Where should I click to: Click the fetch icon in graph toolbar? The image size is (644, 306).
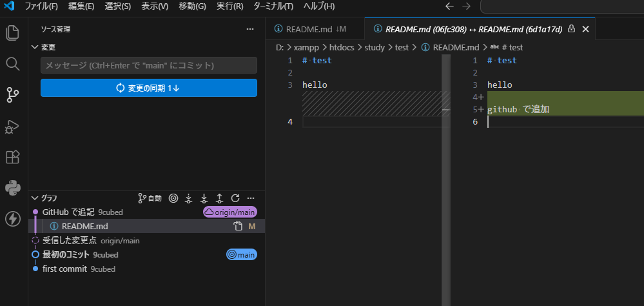(x=188, y=198)
